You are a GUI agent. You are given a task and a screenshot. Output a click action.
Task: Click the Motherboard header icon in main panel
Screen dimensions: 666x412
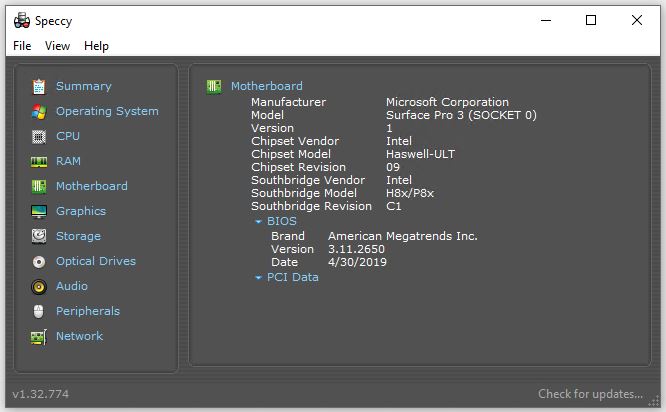click(x=214, y=87)
